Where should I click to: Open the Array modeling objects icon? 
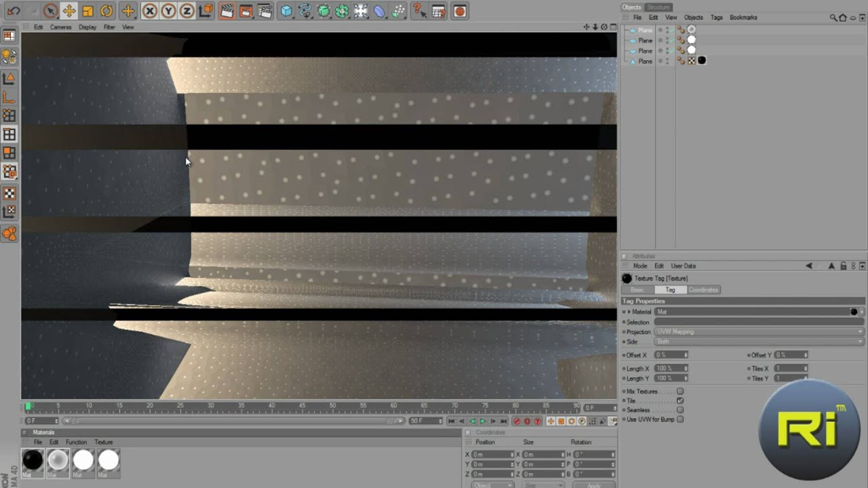coord(342,11)
